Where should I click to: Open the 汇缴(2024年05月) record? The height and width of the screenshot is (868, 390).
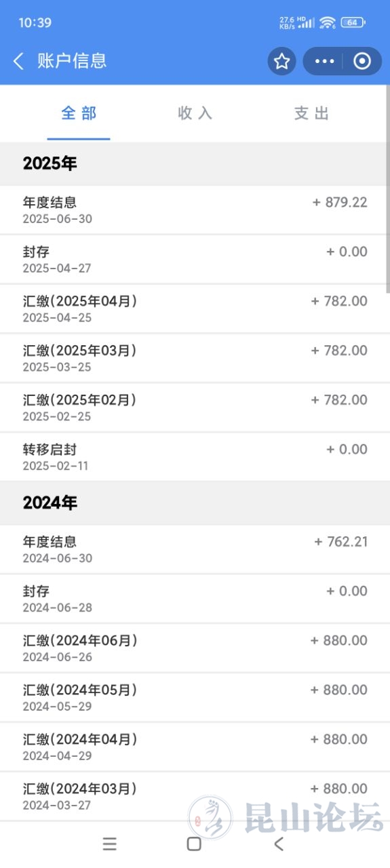(x=195, y=697)
